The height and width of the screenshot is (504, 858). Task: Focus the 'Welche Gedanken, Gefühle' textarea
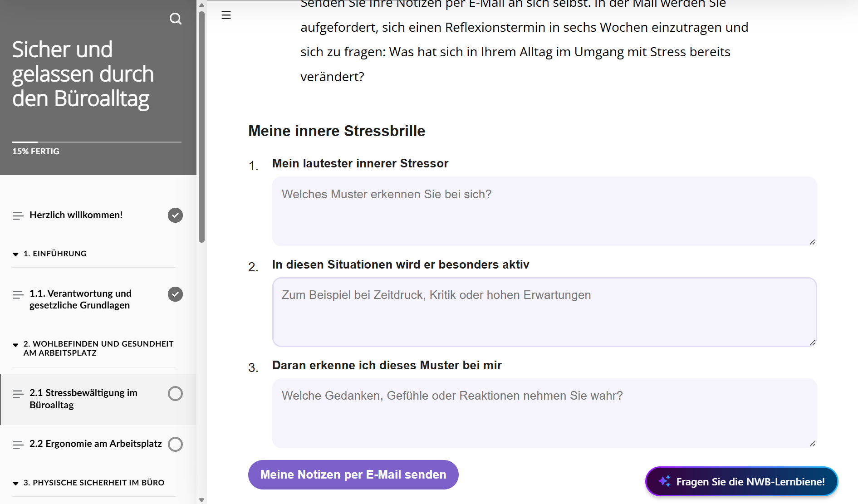pyautogui.click(x=544, y=413)
